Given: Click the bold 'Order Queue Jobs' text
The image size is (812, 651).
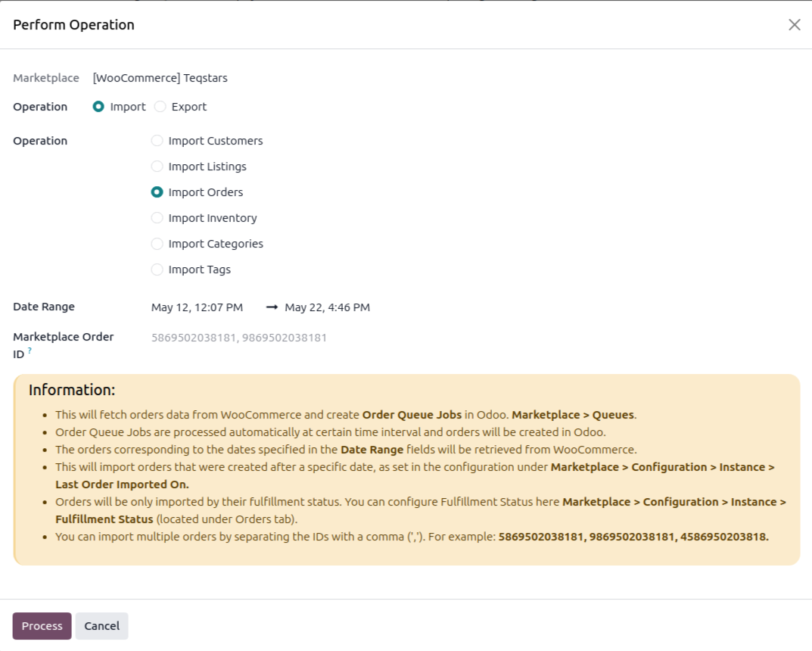Looking at the screenshot, I should 412,415.
